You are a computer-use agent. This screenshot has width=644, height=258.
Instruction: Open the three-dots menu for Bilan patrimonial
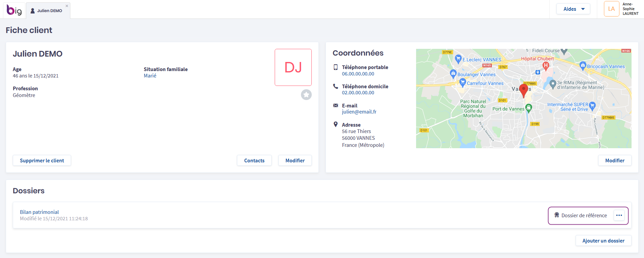tap(619, 216)
